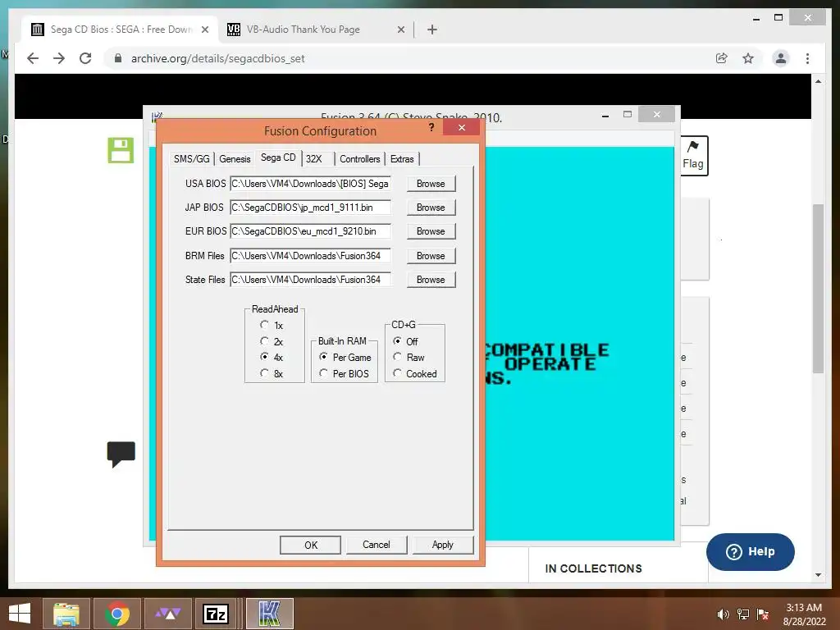This screenshot has height=630, width=840.
Task: Open Google Chrome from the taskbar
Action: click(x=117, y=614)
